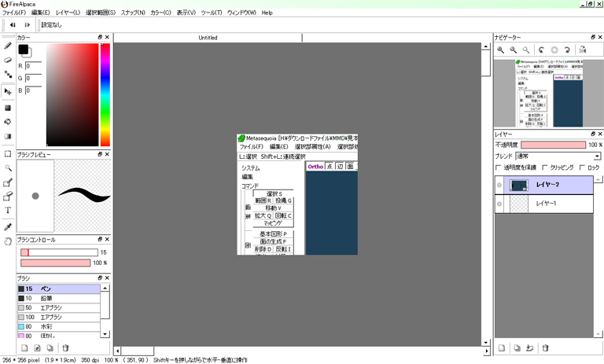604x364 pixels.
Task: Flip the canvas view in Navigator
Action: (583, 50)
